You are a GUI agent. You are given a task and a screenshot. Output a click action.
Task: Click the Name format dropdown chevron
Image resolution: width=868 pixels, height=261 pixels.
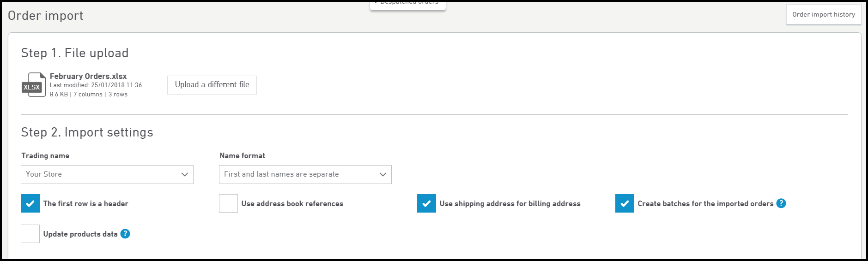tap(382, 174)
